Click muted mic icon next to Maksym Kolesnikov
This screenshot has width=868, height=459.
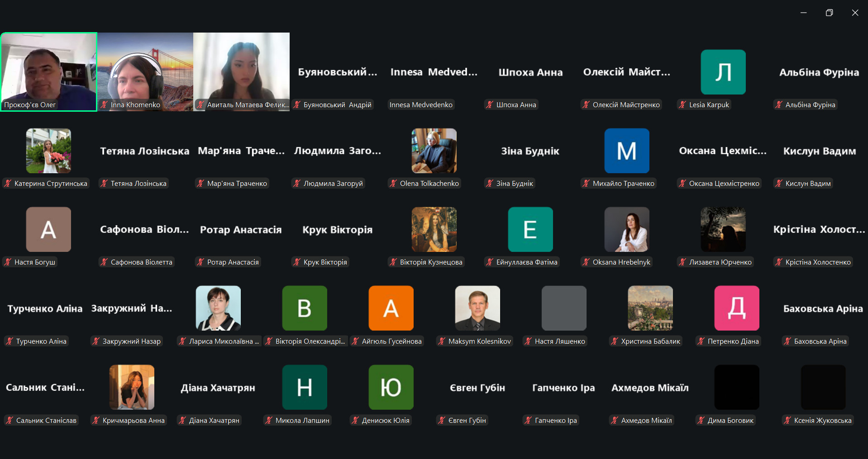(442, 341)
